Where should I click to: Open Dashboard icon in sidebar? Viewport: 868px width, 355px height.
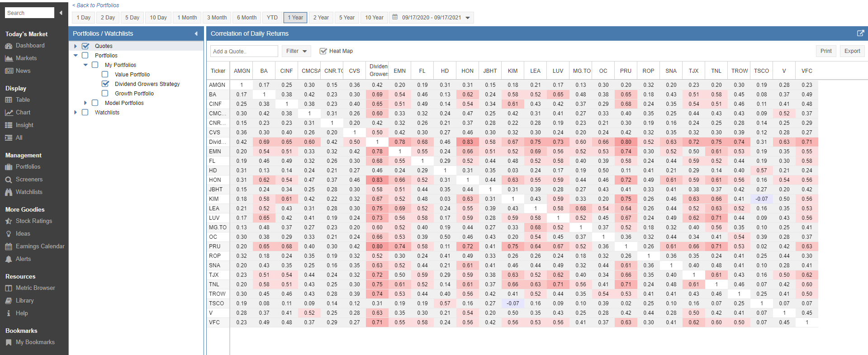(x=9, y=46)
